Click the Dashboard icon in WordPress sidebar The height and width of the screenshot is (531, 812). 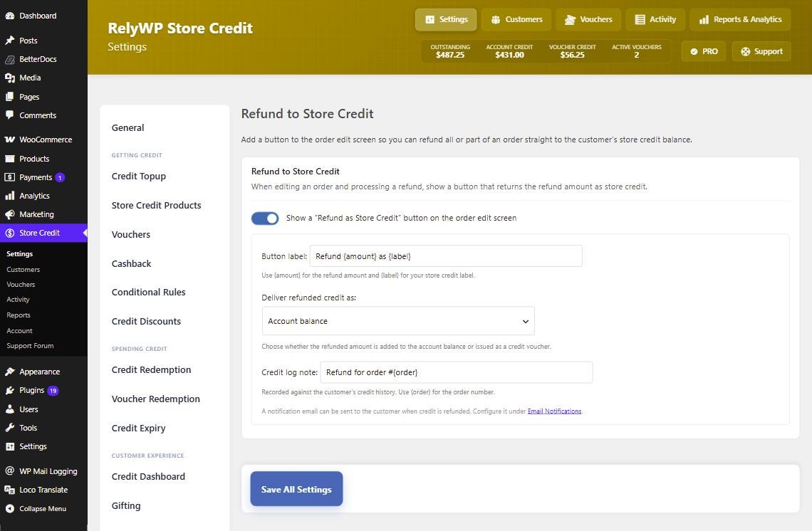coord(9,16)
